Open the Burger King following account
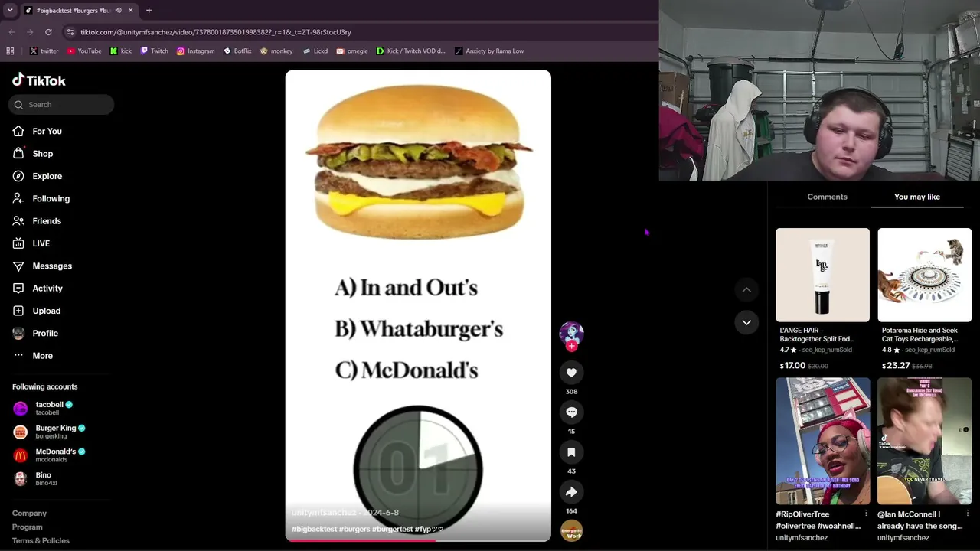The image size is (980, 551). [49, 432]
